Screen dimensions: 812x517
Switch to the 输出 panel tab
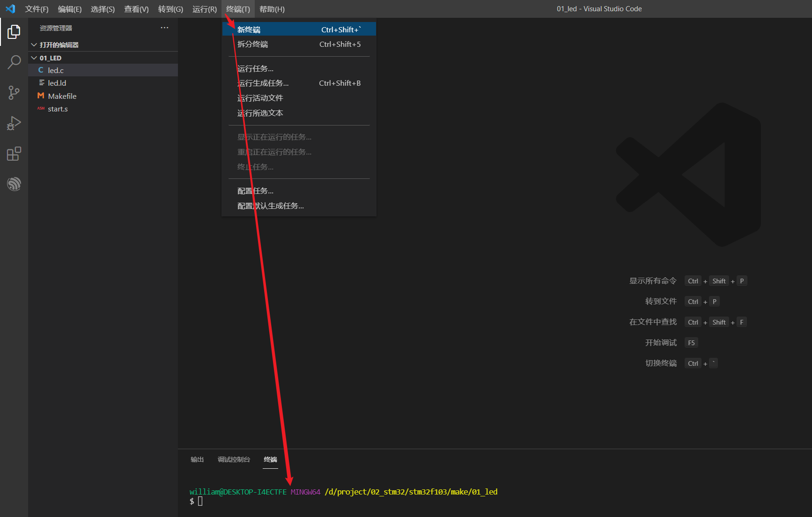(x=197, y=459)
